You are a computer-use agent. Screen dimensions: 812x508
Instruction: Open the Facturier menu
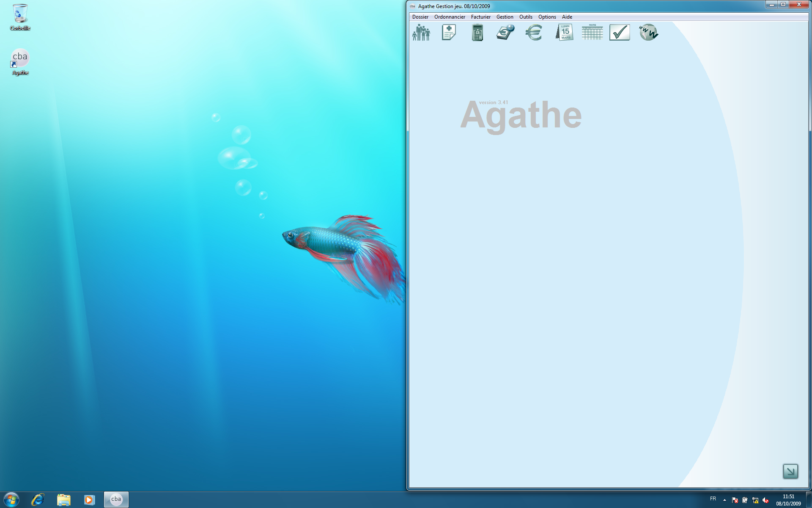point(481,17)
